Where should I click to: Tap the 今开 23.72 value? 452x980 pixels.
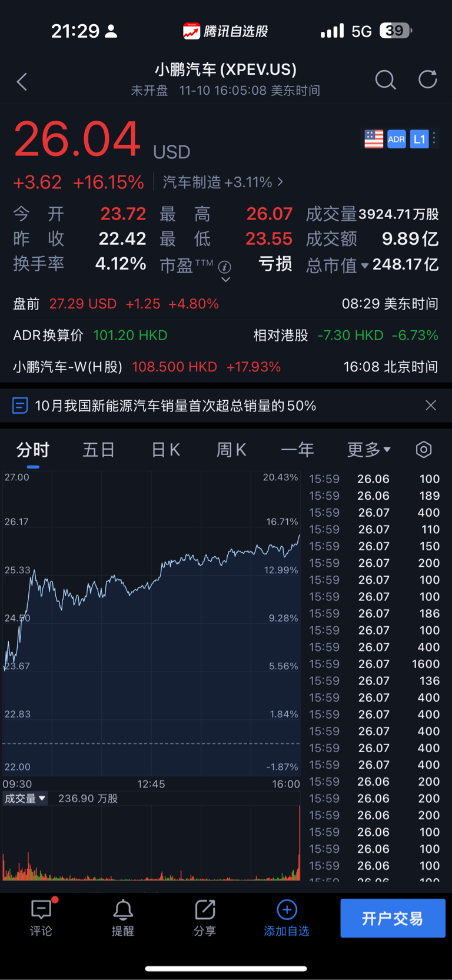coord(123,214)
